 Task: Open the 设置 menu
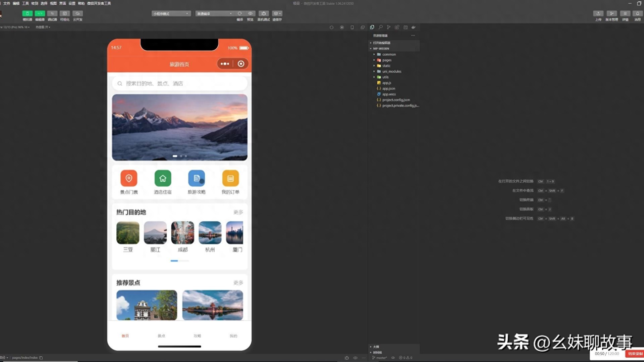[x=72, y=3]
